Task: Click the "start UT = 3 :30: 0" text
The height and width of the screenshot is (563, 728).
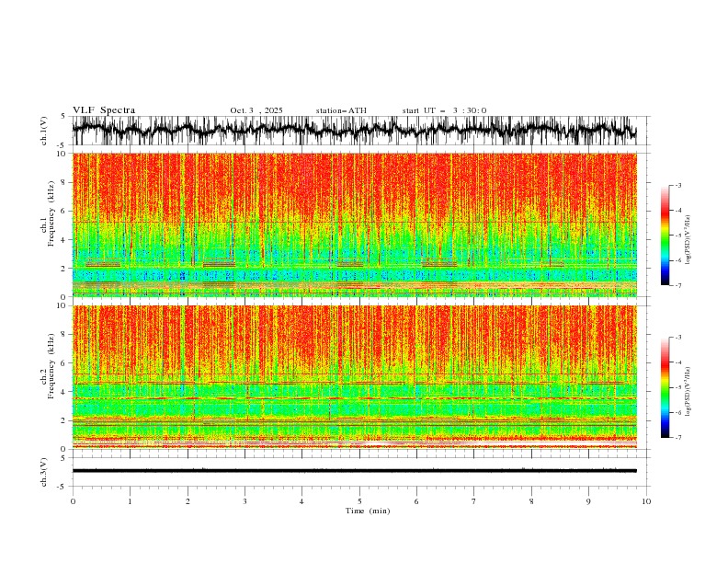Action: 444,110
